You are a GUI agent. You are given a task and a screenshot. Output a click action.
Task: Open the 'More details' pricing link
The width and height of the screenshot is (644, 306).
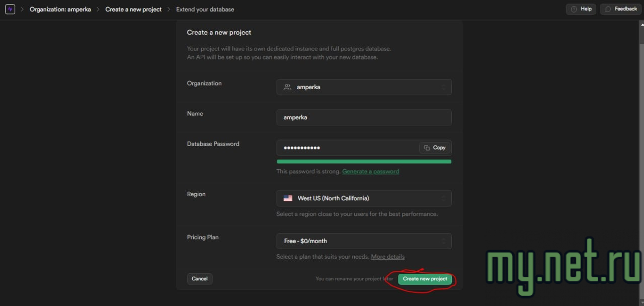point(387,257)
